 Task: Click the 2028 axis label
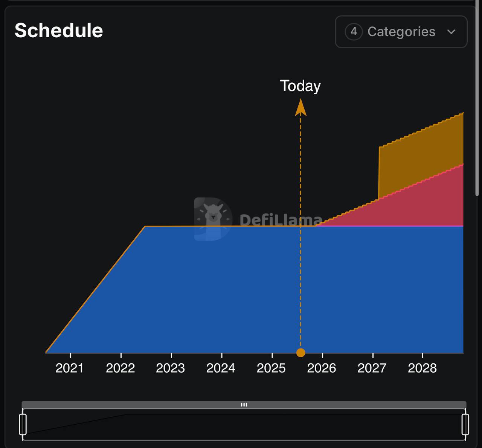pyautogui.click(x=422, y=368)
